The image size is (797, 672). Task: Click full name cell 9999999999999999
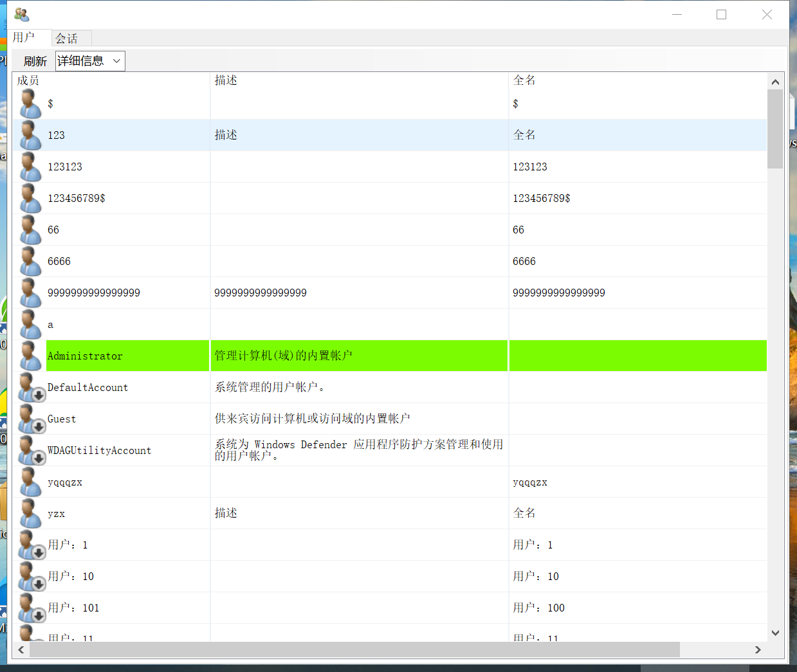click(559, 293)
